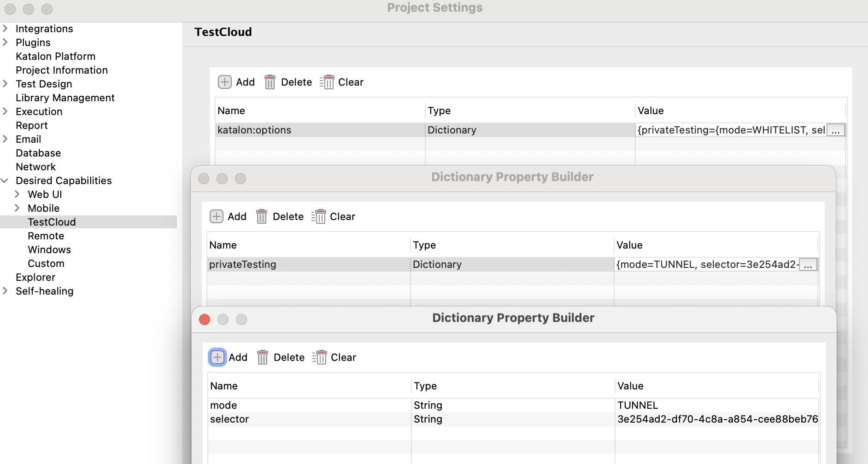Click the Delete icon in the middle Dictionary Property Builder
The image size is (868, 464).
(x=262, y=216)
